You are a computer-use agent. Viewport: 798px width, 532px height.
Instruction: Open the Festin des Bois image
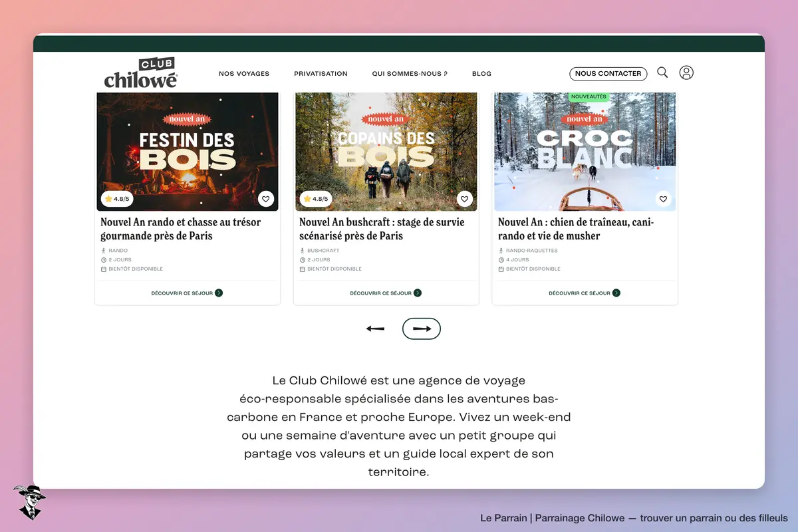[188, 152]
